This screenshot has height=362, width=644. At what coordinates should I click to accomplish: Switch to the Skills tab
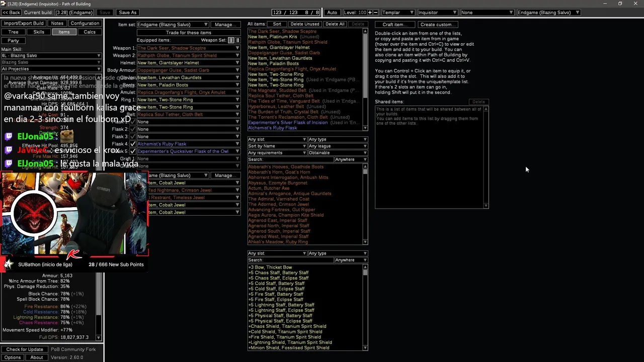(39, 32)
